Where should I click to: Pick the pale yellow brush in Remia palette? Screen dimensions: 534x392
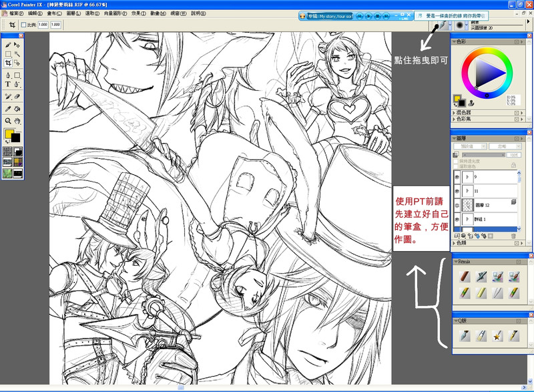coord(481,292)
